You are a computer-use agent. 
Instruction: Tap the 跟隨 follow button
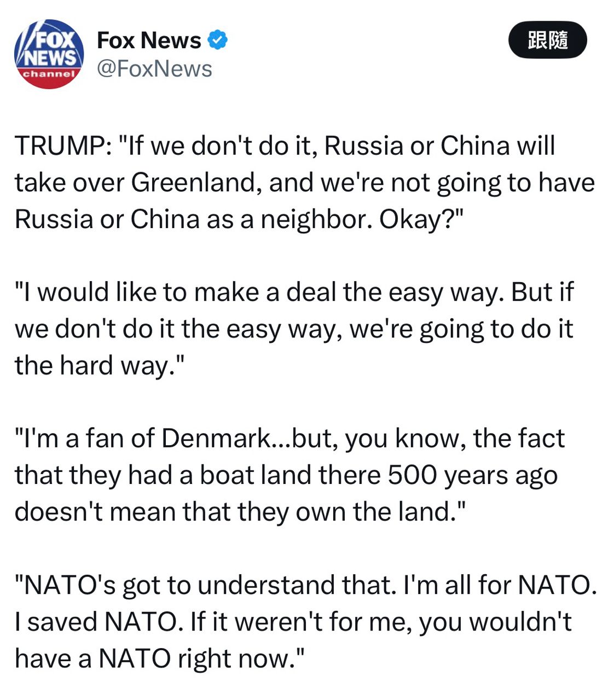tap(547, 40)
